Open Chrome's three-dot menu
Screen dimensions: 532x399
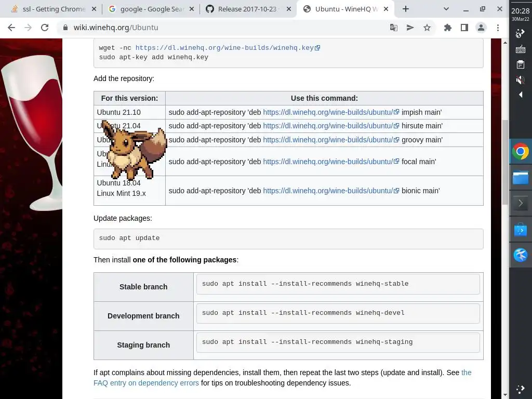click(x=498, y=28)
